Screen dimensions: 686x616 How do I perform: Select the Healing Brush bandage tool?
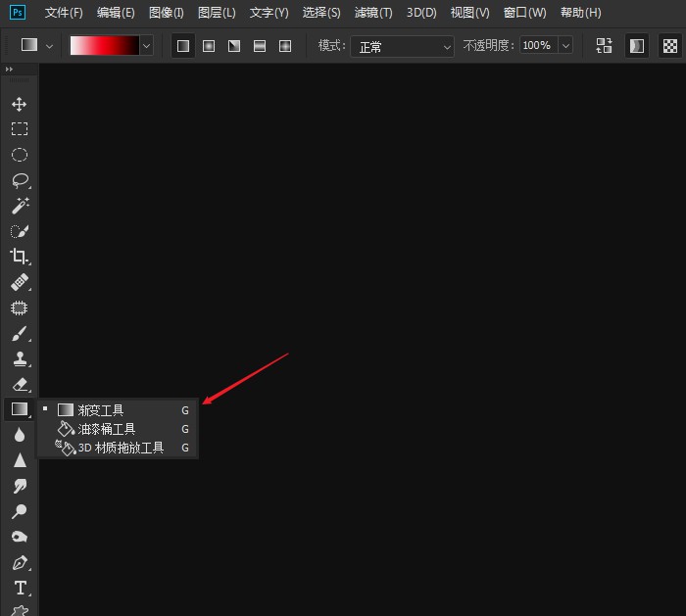click(20, 282)
